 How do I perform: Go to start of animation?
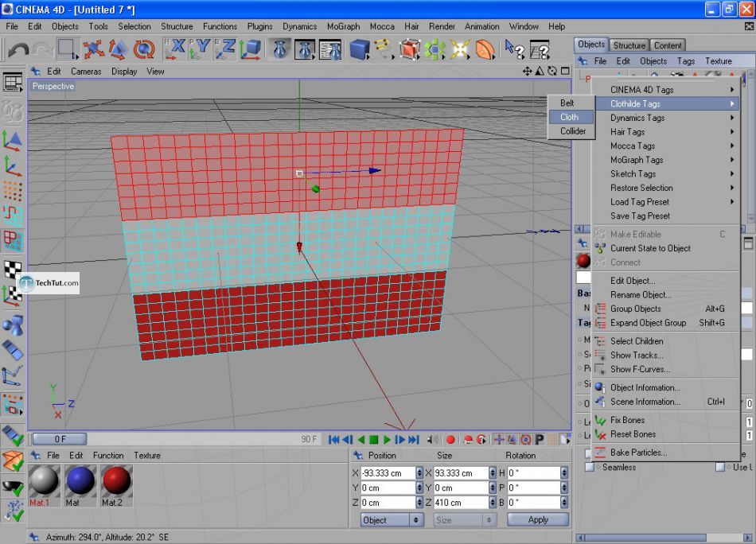(x=333, y=440)
